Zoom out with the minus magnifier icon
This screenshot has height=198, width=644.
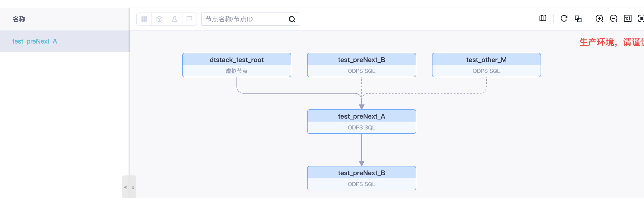point(613,18)
